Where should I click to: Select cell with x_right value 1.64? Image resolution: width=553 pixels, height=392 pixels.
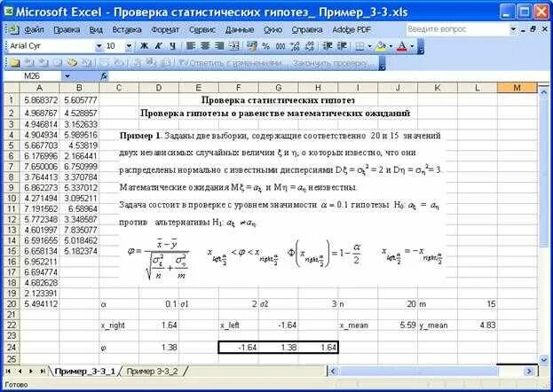pos(159,325)
